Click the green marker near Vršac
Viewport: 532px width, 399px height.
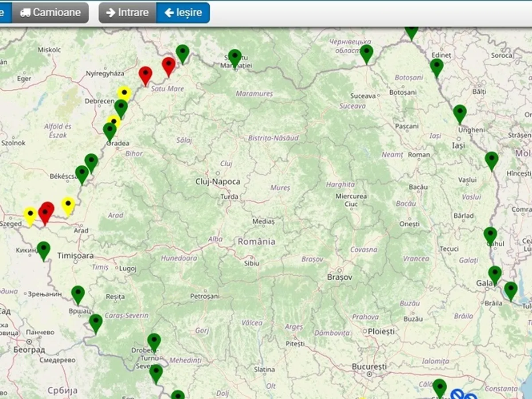point(78,294)
